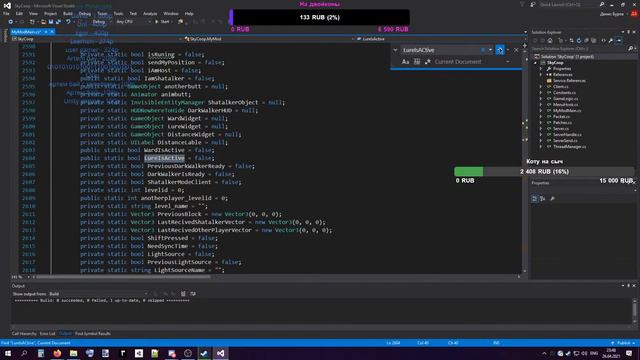Select Service References folder
The width and height of the screenshot is (640, 360).
click(569, 81)
